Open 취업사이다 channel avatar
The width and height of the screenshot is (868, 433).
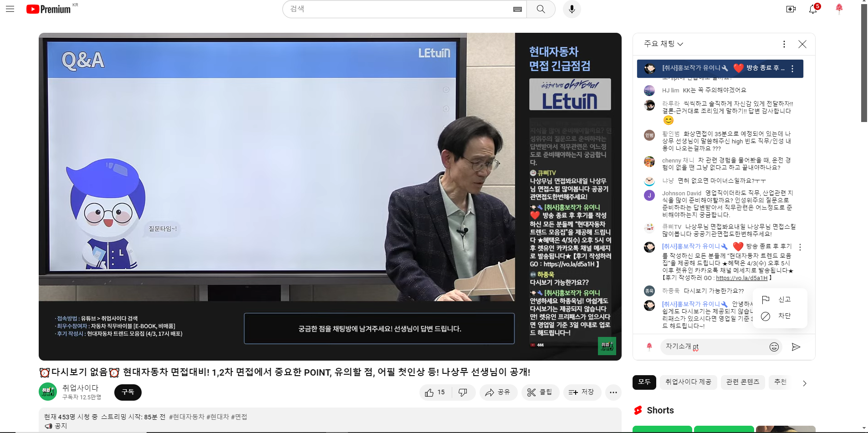(x=48, y=392)
